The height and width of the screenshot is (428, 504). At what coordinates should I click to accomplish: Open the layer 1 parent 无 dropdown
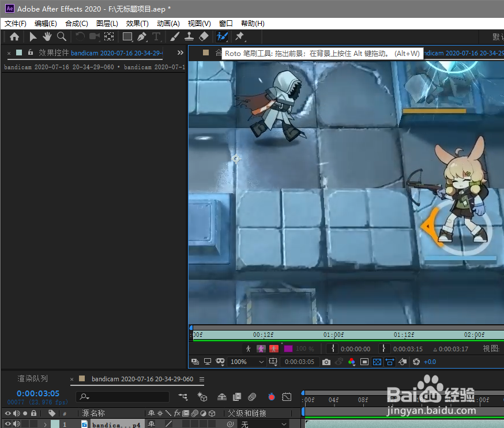point(264,425)
